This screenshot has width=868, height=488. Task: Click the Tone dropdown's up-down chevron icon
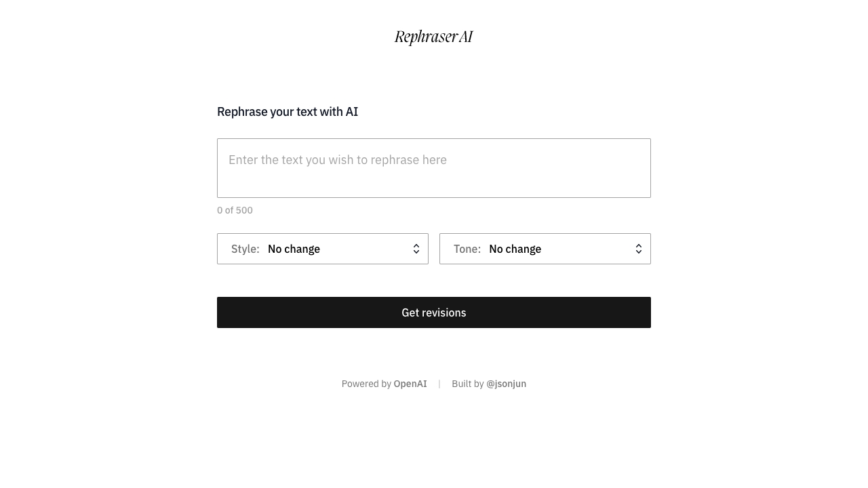(x=639, y=249)
